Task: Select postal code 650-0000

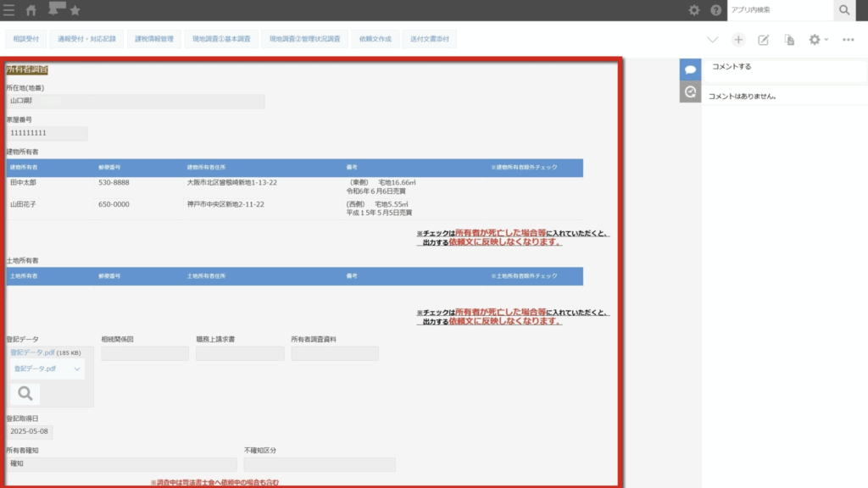Action: [114, 205]
